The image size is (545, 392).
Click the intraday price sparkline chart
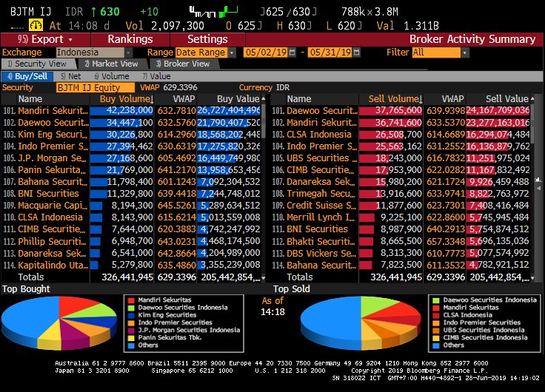point(214,11)
